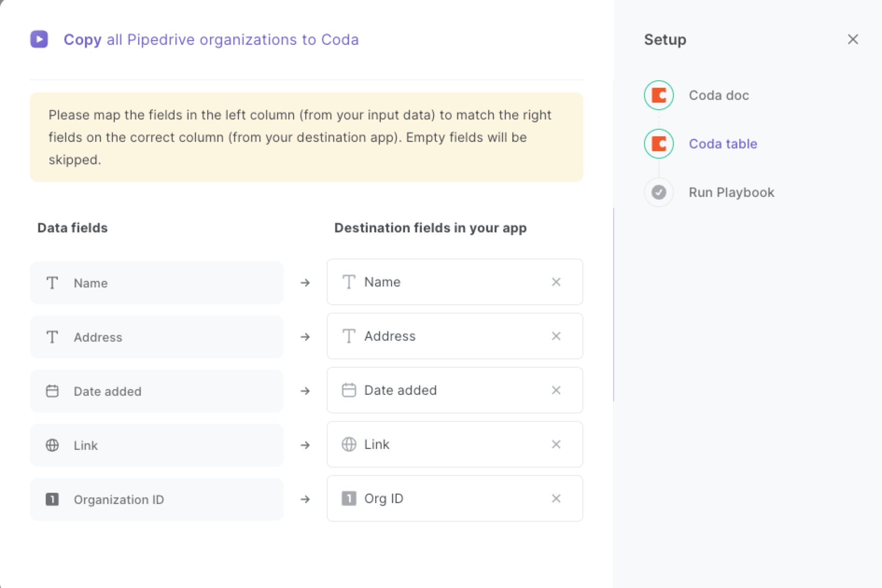Clear the Address destination field mapping
Screen dimensions: 882x588
click(556, 336)
